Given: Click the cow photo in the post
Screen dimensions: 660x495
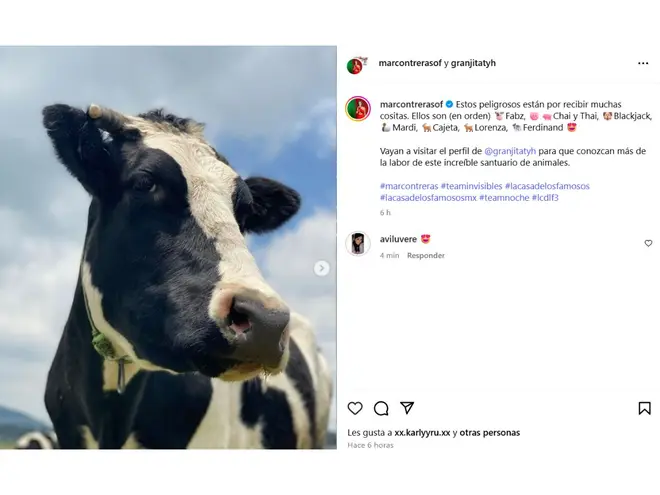Looking at the screenshot, I should [x=168, y=248].
